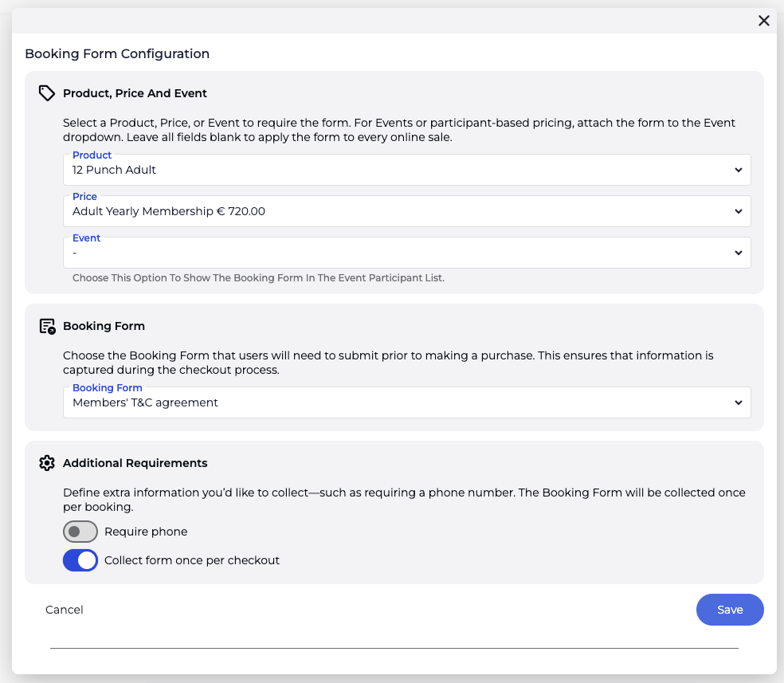Click the price tag icon beside Product, Price And Event

[x=47, y=93]
